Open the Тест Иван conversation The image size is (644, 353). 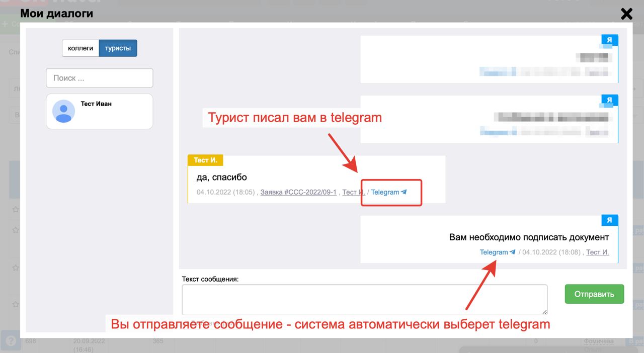(100, 111)
